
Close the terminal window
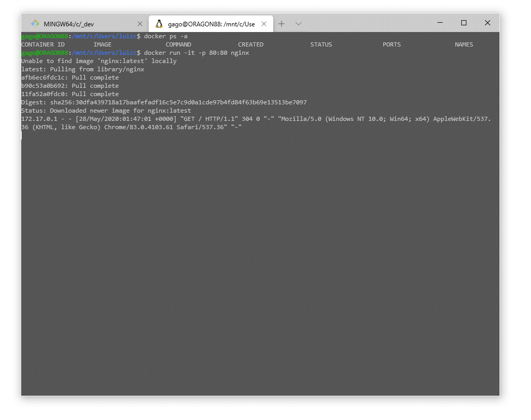click(488, 23)
